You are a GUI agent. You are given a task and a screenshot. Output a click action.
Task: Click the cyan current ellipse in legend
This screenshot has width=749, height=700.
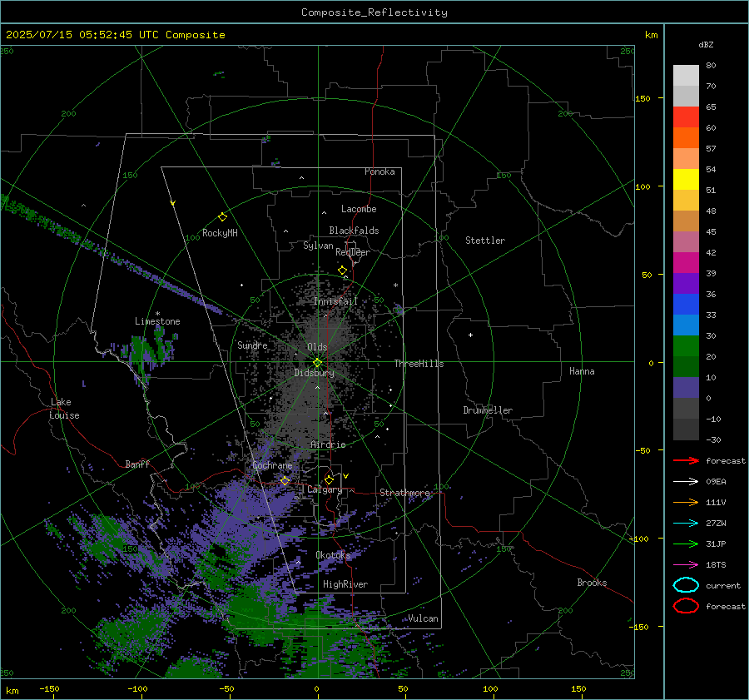(x=686, y=585)
